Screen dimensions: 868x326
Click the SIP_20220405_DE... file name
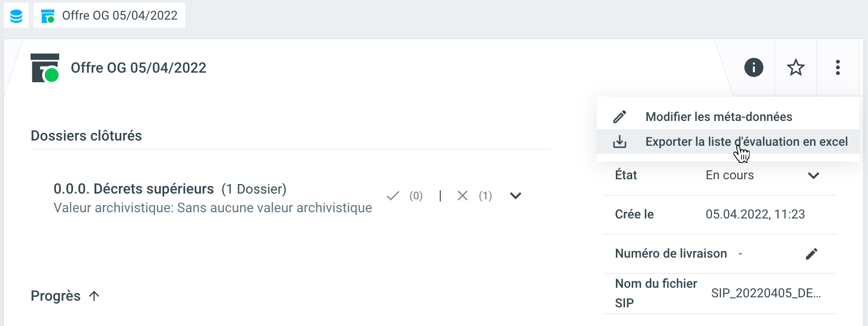pyautogui.click(x=766, y=293)
